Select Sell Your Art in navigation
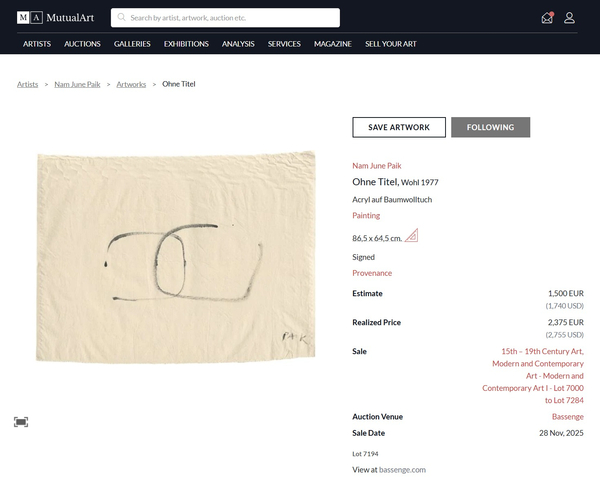The height and width of the screenshot is (490, 600). tap(390, 44)
